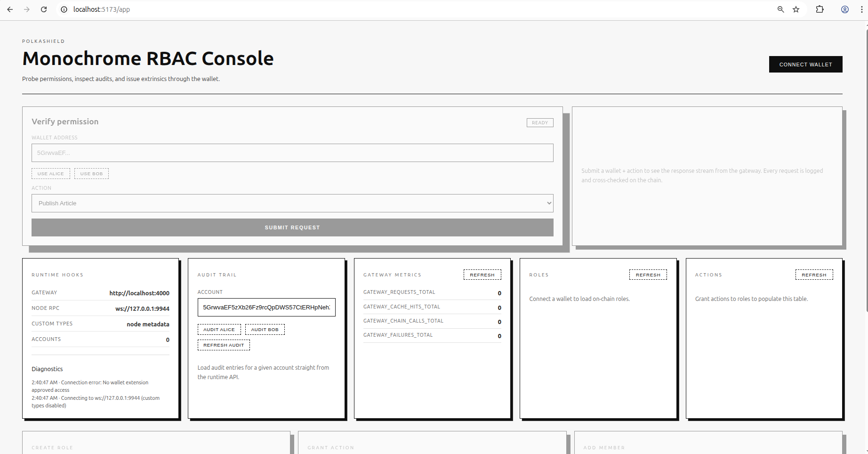
Task: Click the ACCOUNTS count row
Action: 100,340
